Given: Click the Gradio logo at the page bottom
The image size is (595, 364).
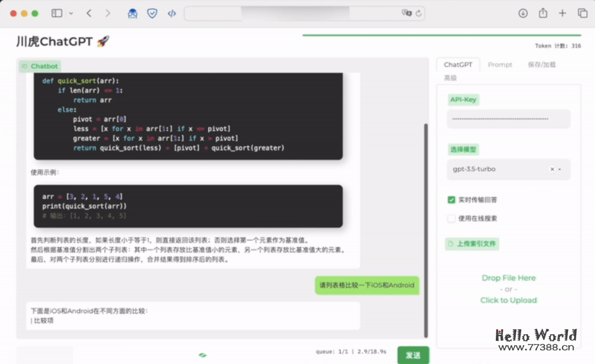Looking at the screenshot, I should 202,356.
